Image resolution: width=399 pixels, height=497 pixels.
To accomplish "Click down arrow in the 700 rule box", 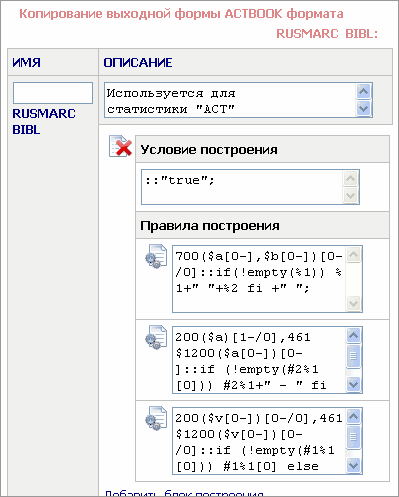I will click(x=353, y=303).
